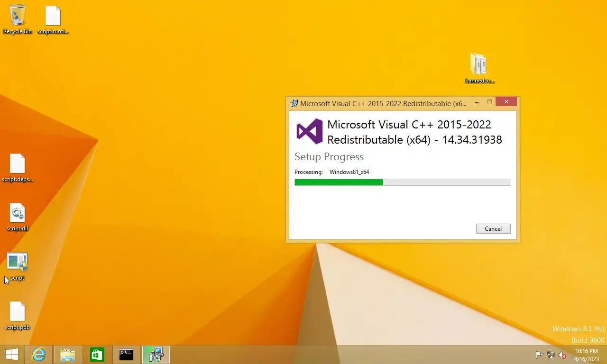
Task: Select the script.deps... file icon
Action: click(18, 168)
